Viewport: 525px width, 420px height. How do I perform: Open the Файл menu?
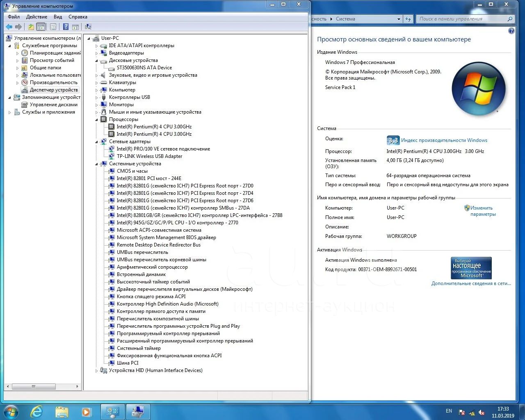click(14, 17)
